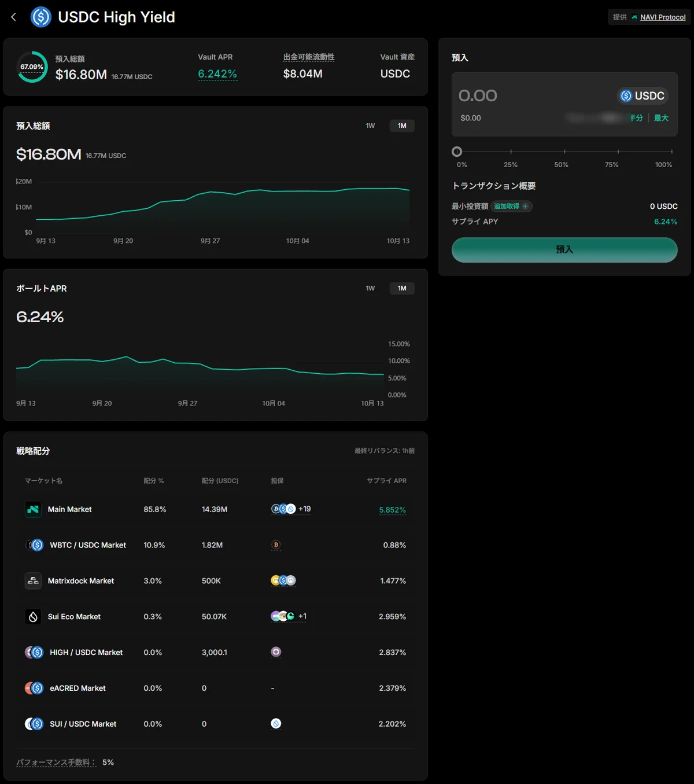Click the Sui Eco Market 50.07K value
The image size is (694, 784).
[x=214, y=617]
